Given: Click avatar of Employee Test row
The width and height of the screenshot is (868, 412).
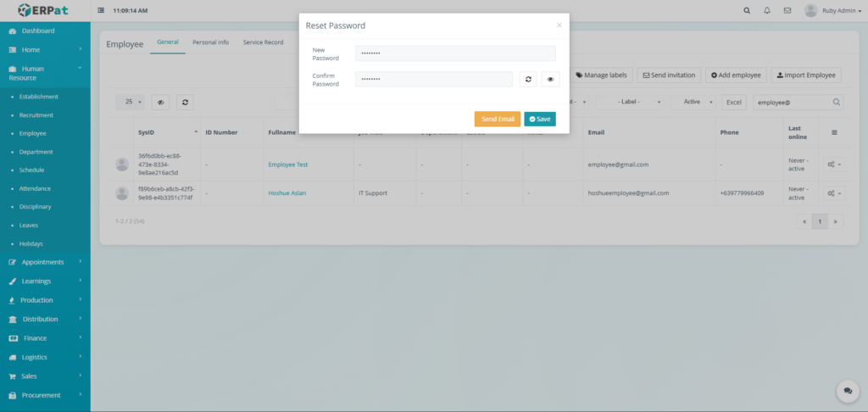Looking at the screenshot, I should coord(122,164).
